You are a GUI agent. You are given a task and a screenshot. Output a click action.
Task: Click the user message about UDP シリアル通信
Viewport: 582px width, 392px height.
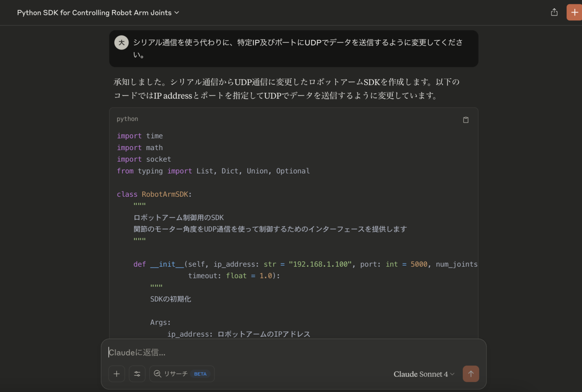pyautogui.click(x=298, y=48)
